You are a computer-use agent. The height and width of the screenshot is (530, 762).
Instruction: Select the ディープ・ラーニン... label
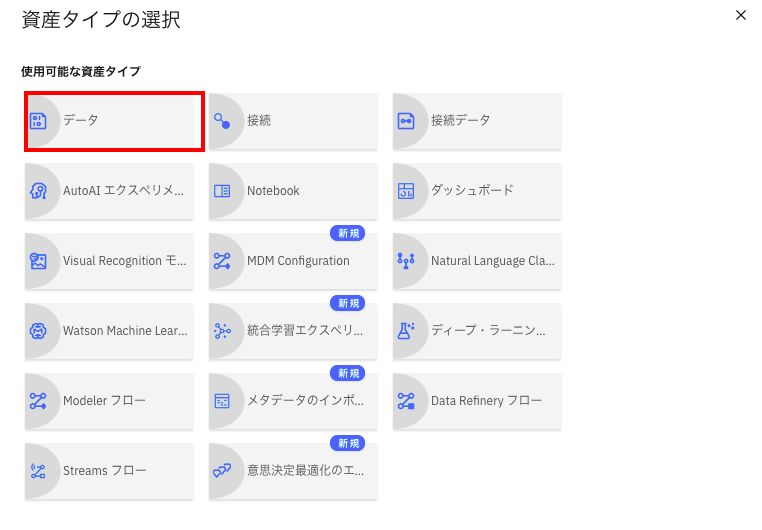pos(488,330)
